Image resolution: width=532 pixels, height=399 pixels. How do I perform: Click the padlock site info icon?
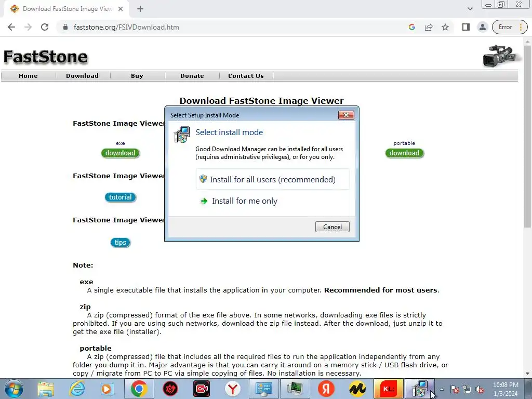(x=65, y=27)
